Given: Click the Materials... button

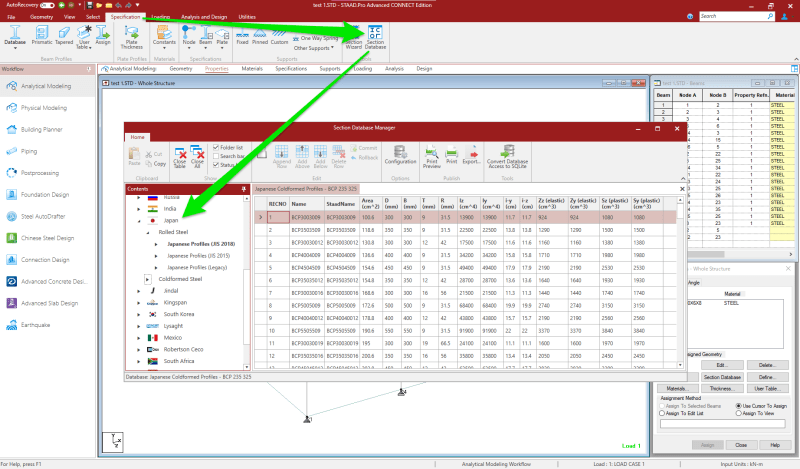Looking at the screenshot, I should (x=677, y=389).
